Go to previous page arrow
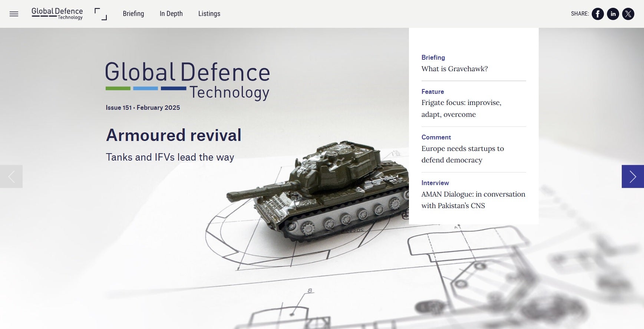Screen dimensions: 644x329 click(x=11, y=177)
